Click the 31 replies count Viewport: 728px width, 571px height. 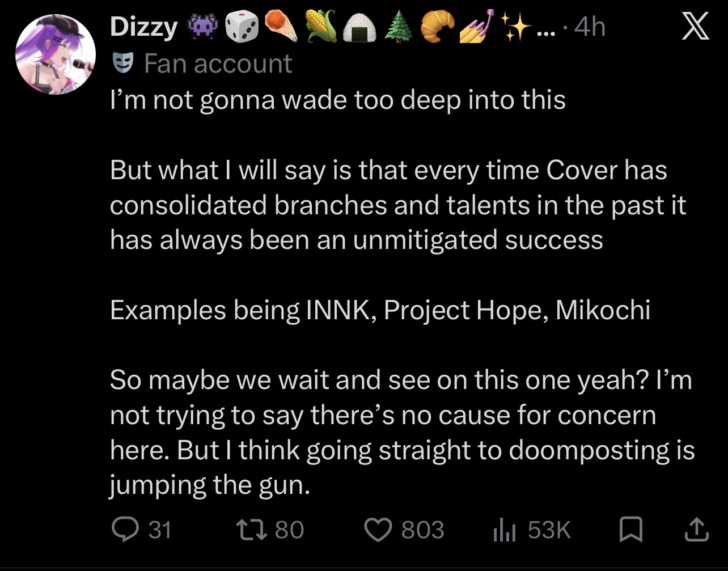[x=159, y=530]
